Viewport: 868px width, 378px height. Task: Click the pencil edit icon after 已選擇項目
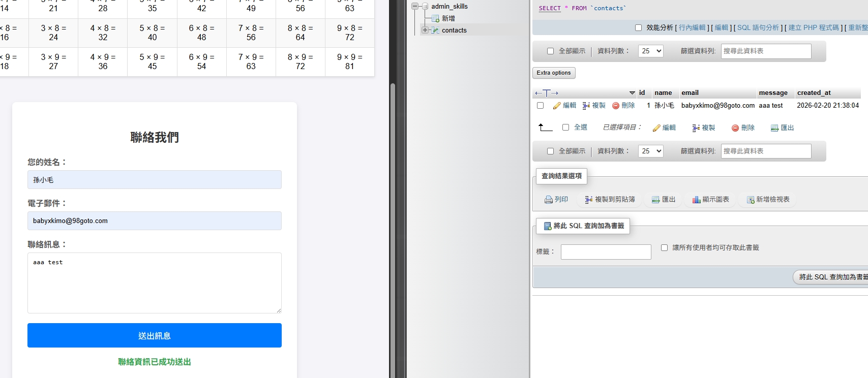click(x=656, y=128)
